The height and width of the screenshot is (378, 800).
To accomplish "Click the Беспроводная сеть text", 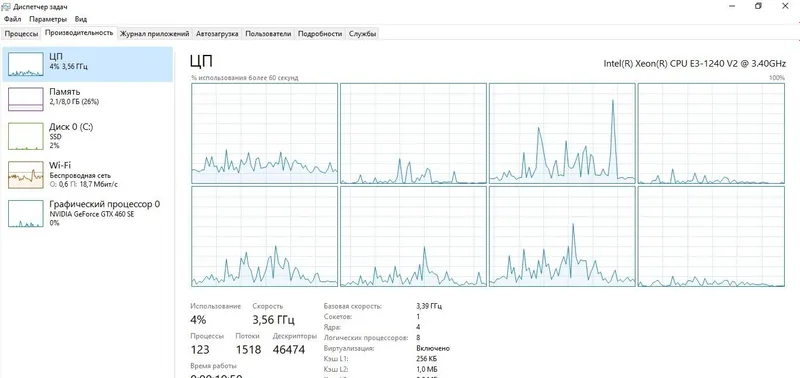I will [x=80, y=175].
